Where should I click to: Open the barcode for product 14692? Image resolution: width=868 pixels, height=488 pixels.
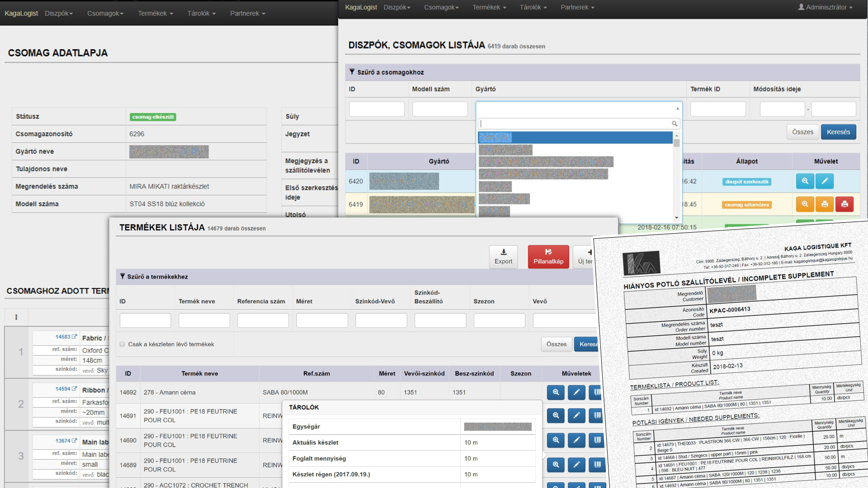pyautogui.click(x=596, y=392)
